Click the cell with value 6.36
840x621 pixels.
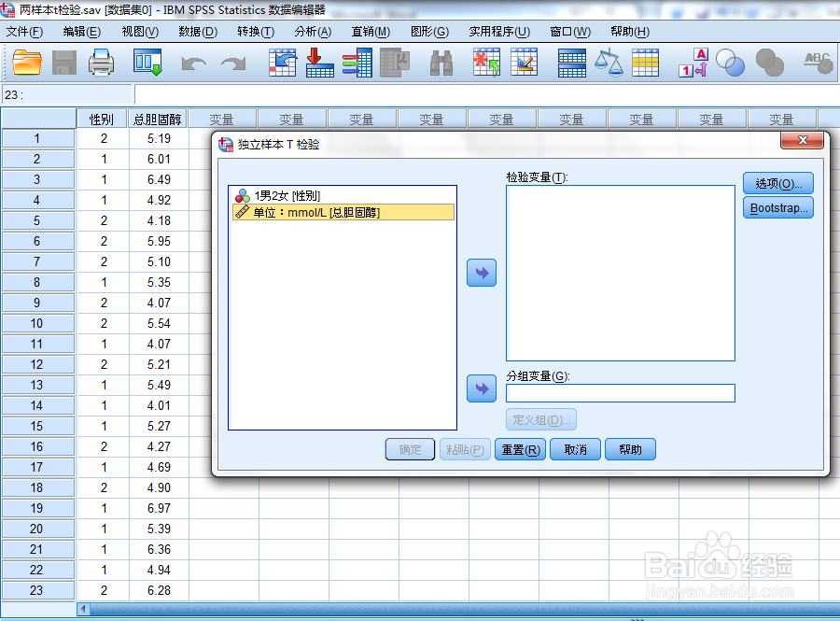159,549
